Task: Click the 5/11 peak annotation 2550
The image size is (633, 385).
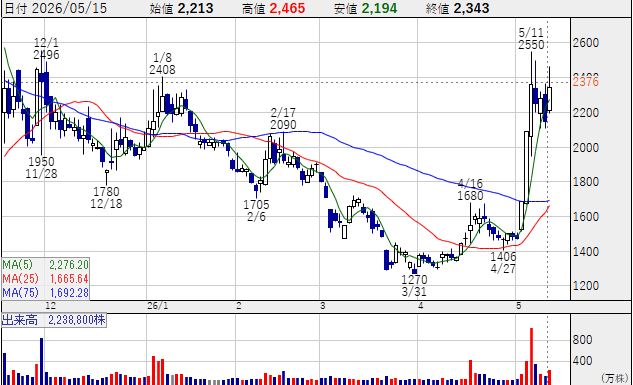Action: [531, 44]
